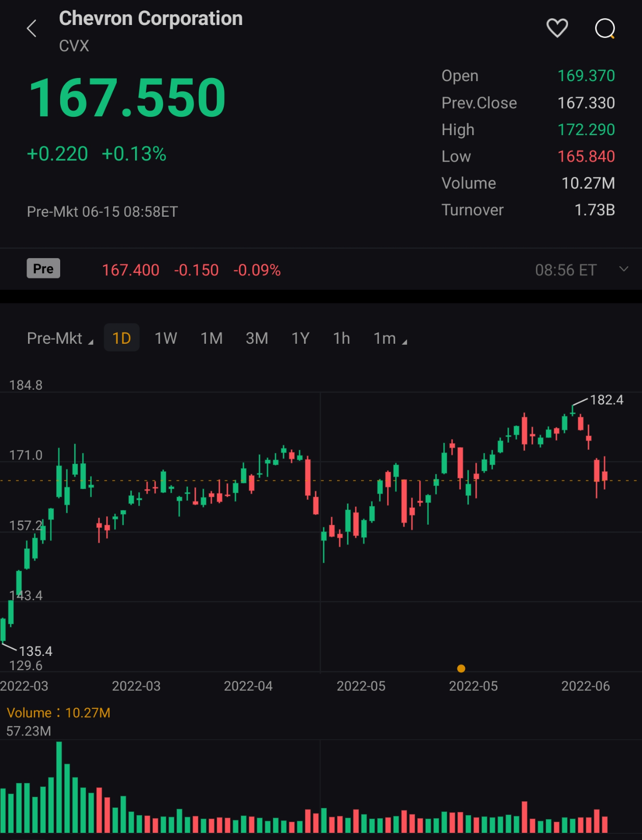Open the Pre-Mkt session dropdown

(60, 338)
